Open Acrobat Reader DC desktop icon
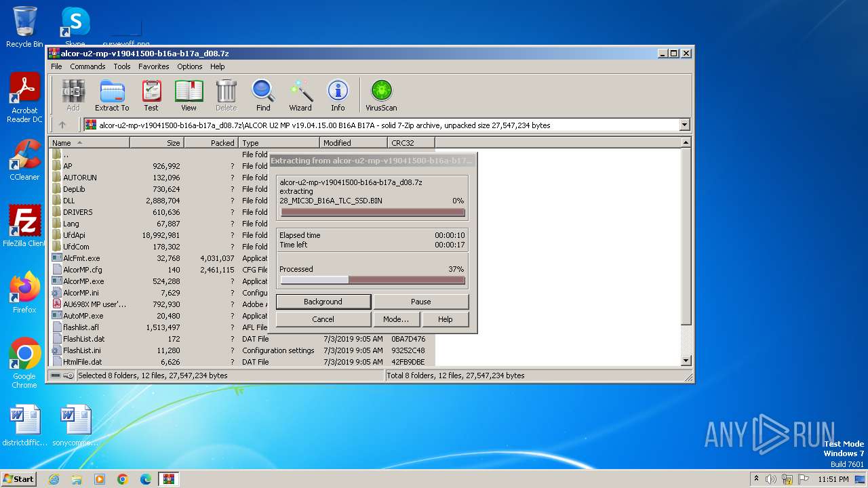The image size is (868, 488). click(x=24, y=98)
